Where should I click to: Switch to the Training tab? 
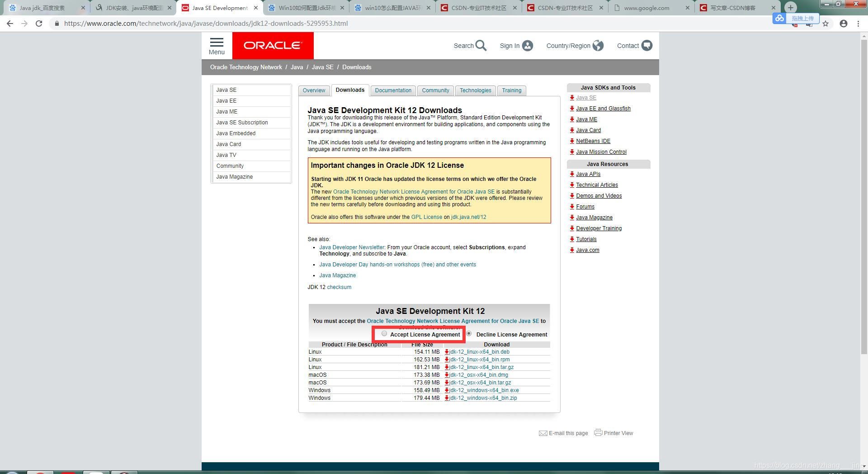[511, 90]
